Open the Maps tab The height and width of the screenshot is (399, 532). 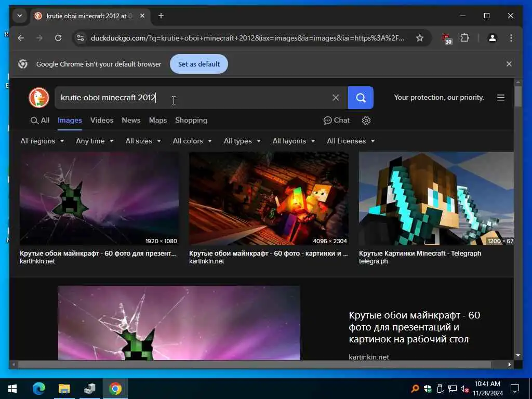158,121
